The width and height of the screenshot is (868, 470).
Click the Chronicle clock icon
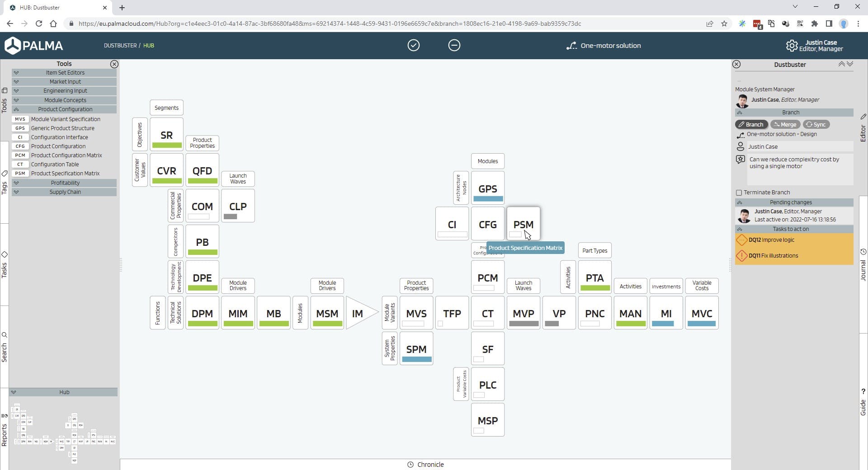pos(410,465)
